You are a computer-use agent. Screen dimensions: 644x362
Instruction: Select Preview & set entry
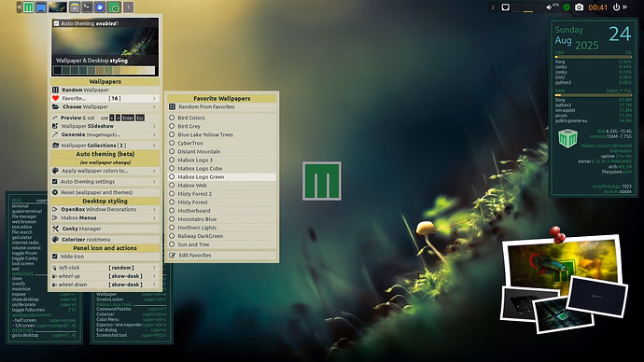click(x=105, y=118)
